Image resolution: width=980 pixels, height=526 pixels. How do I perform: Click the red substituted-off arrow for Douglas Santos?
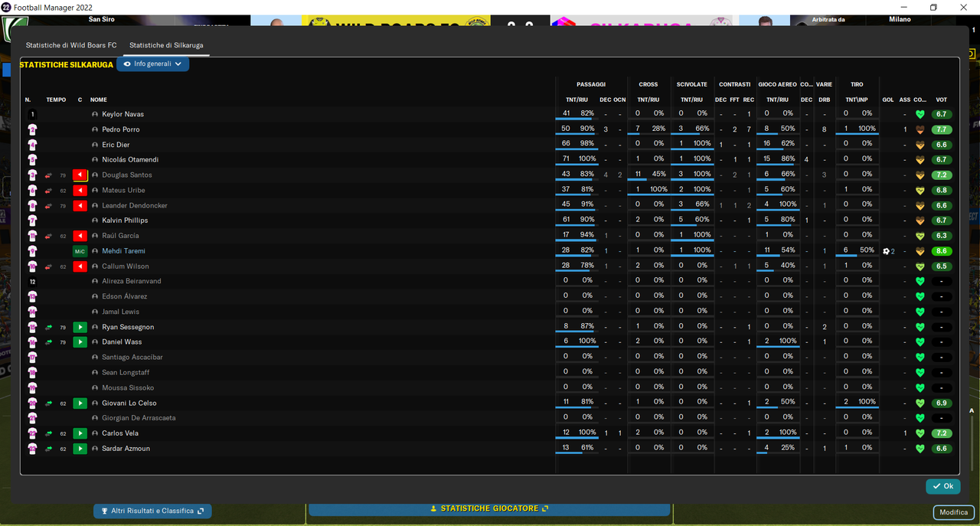[x=80, y=175]
